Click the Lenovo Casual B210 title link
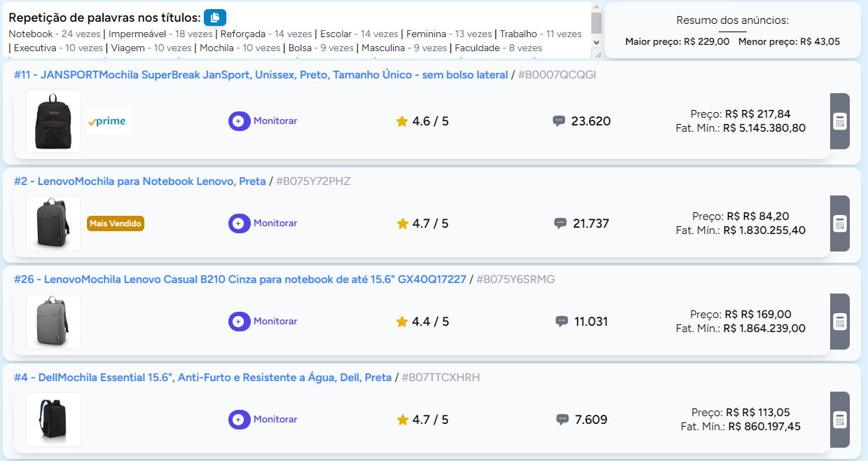The width and height of the screenshot is (868, 461). [240, 280]
